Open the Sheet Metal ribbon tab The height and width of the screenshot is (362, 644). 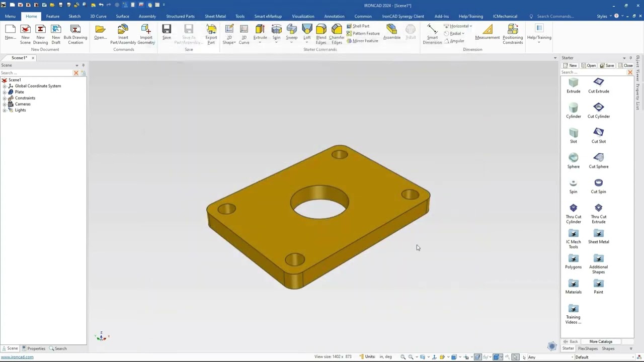[x=215, y=16]
